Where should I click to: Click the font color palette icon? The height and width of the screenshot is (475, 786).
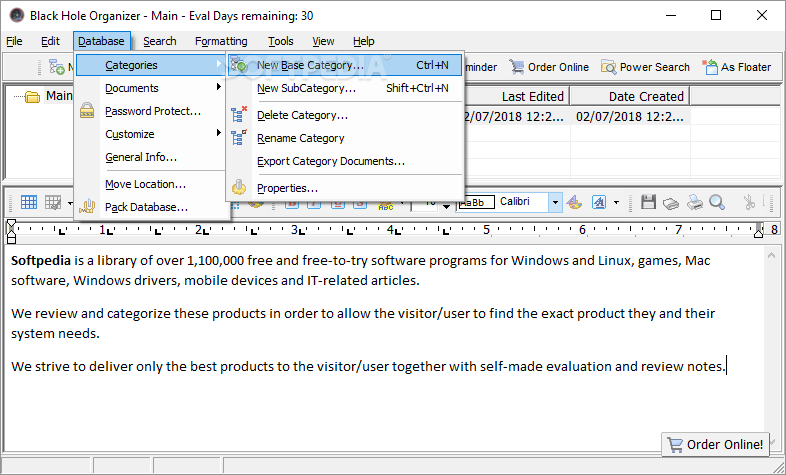pos(574,202)
